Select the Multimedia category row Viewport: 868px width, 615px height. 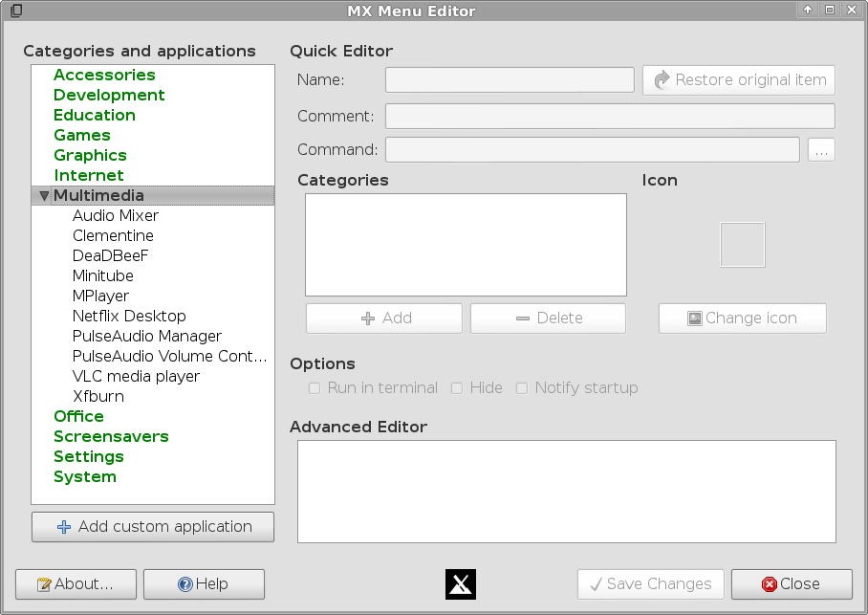coord(153,195)
